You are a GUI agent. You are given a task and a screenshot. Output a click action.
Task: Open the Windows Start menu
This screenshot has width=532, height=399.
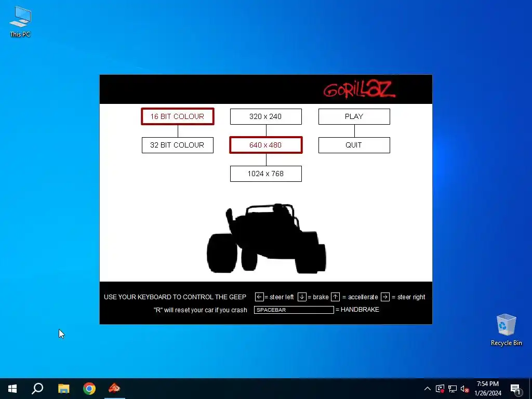pos(12,389)
